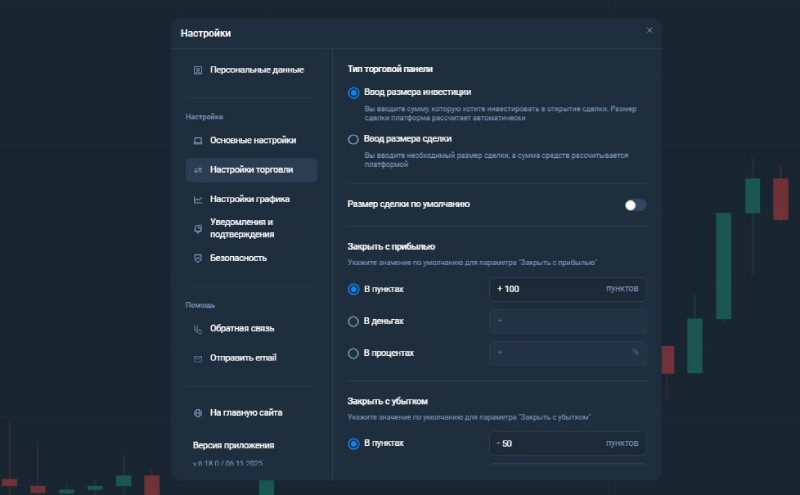Screen dimensions: 800x495
Task: Enable the Размер сделки по умолчанию toggle
Action: (635, 205)
